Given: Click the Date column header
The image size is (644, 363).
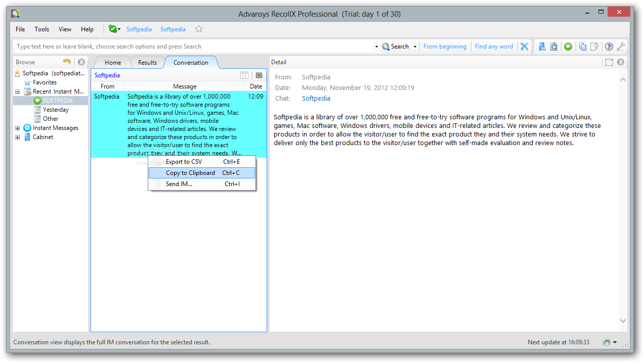Looking at the screenshot, I should click(256, 86).
